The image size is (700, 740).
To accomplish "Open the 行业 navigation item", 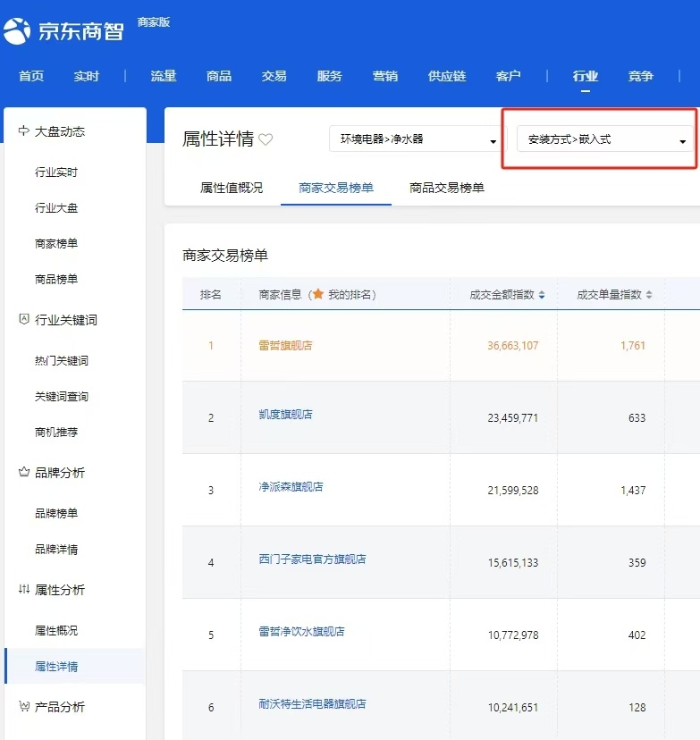I will point(586,76).
